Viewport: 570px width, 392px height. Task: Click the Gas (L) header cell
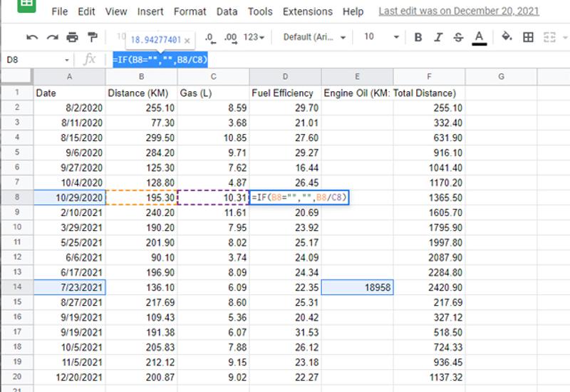213,93
